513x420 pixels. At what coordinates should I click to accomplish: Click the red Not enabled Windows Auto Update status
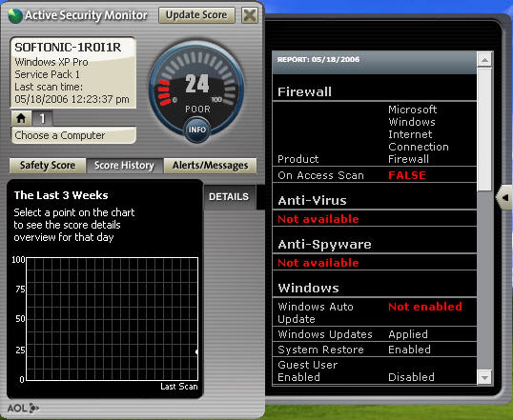click(425, 306)
